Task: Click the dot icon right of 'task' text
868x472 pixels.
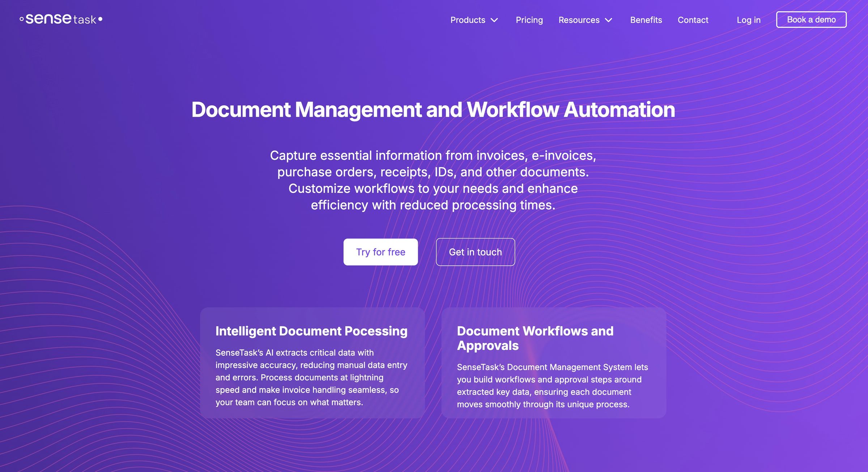Action: [x=101, y=19]
